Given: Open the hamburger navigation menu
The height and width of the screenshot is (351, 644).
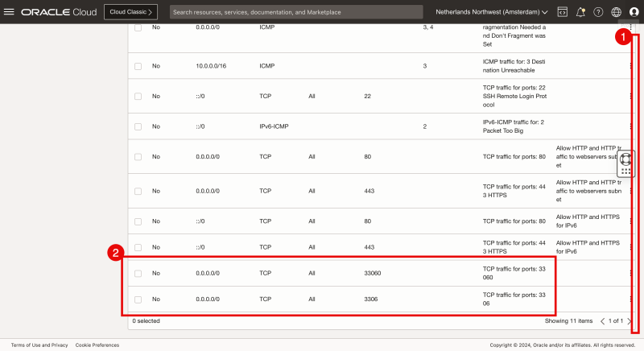Looking at the screenshot, I should (9, 12).
